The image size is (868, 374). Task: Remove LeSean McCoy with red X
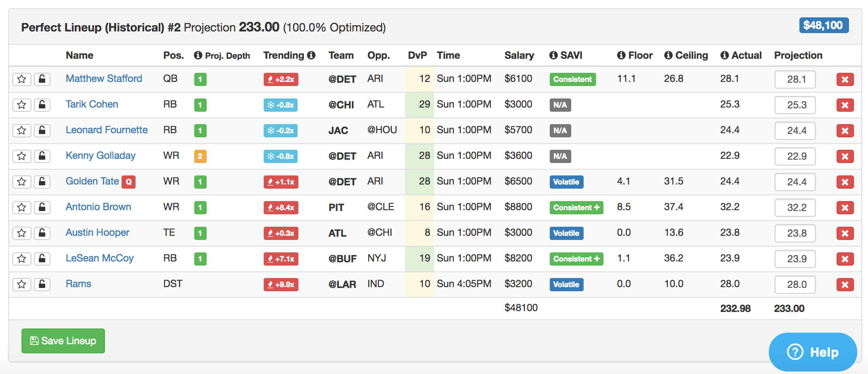(845, 259)
